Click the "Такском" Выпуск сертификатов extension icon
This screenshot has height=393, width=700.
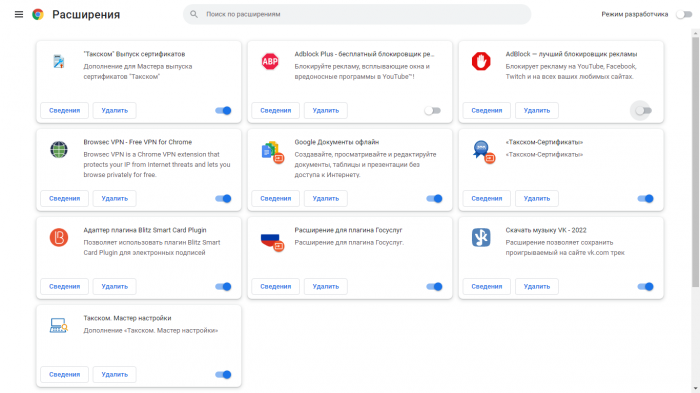pos(58,61)
